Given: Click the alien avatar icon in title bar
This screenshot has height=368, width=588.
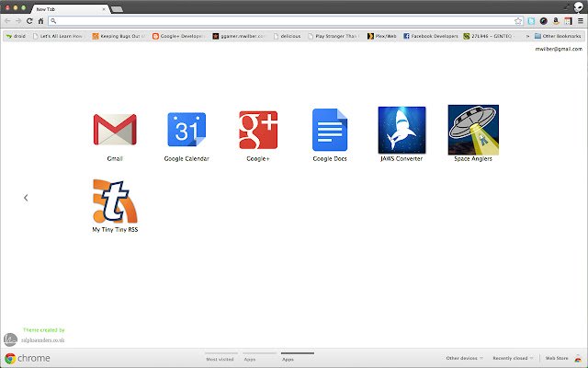Looking at the screenshot, I should [579, 7].
